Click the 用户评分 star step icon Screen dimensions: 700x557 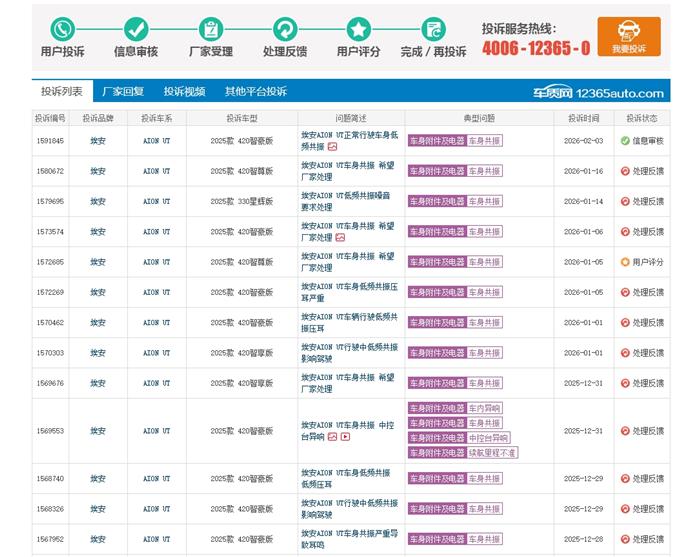(358, 29)
